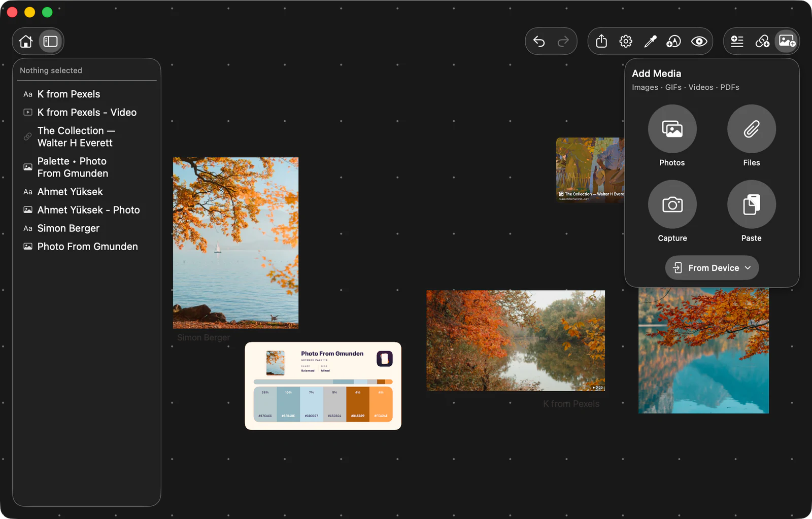This screenshot has width=812, height=519.
Task: Open the add text shapes tool
Action: tap(674, 41)
